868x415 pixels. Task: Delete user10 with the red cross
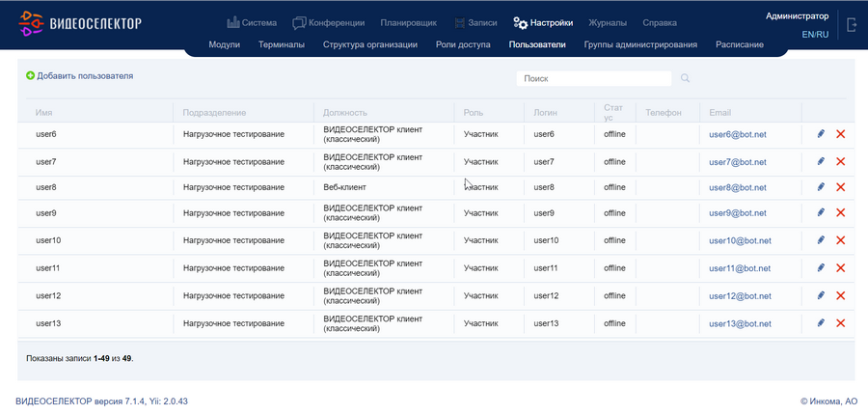pyautogui.click(x=840, y=240)
